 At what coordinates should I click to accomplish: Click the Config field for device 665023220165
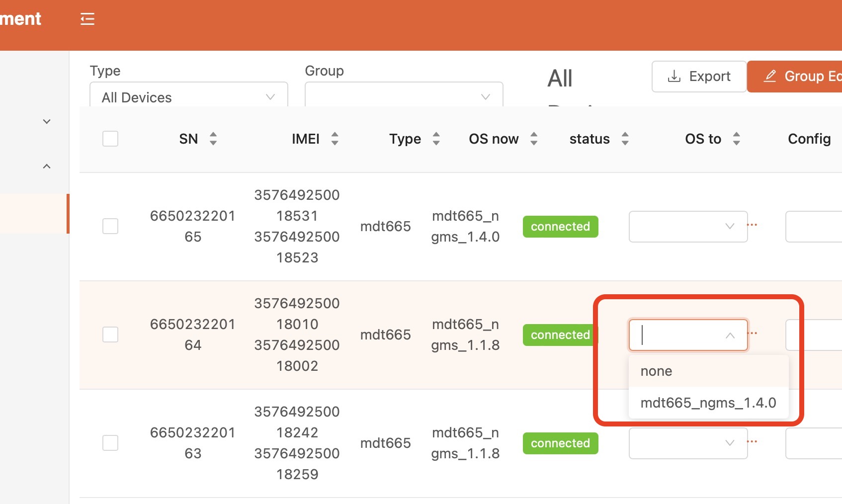(x=814, y=227)
